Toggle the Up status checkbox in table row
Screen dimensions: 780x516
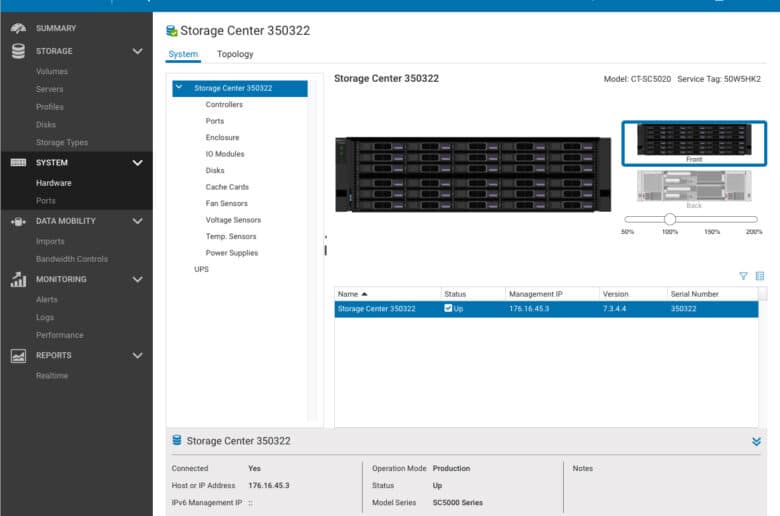[x=448, y=308]
